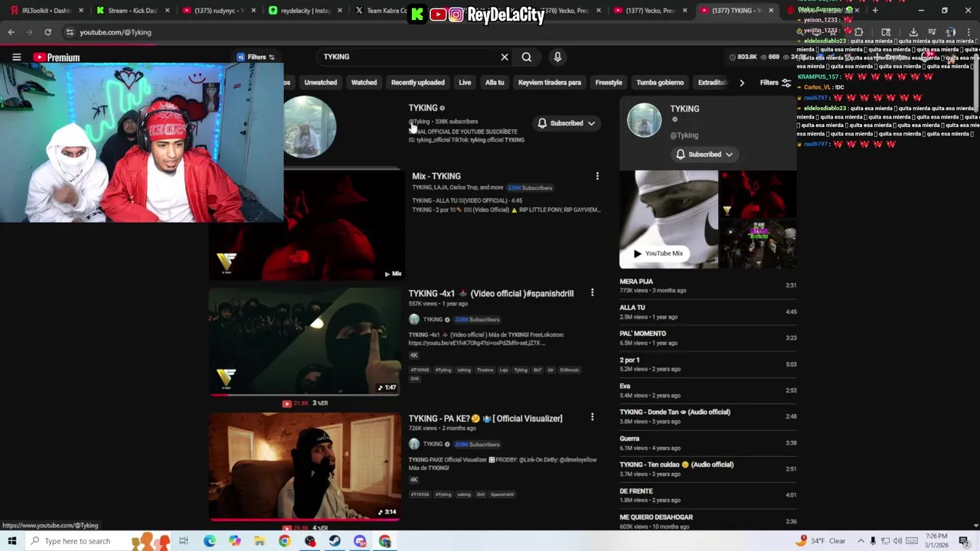Image resolution: width=980 pixels, height=551 pixels.
Task: Open the Filters extension button by the logo
Action: pyautogui.click(x=256, y=57)
